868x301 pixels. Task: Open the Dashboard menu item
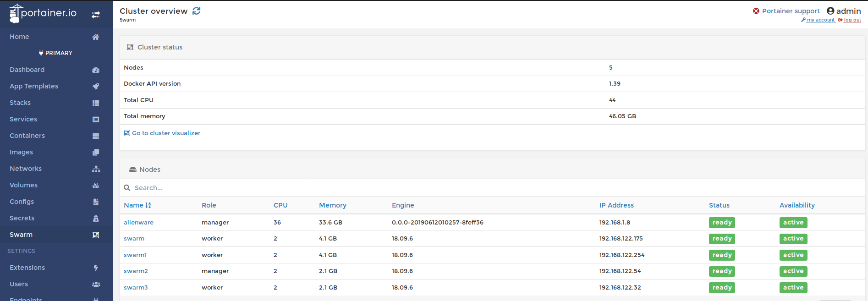tap(27, 70)
